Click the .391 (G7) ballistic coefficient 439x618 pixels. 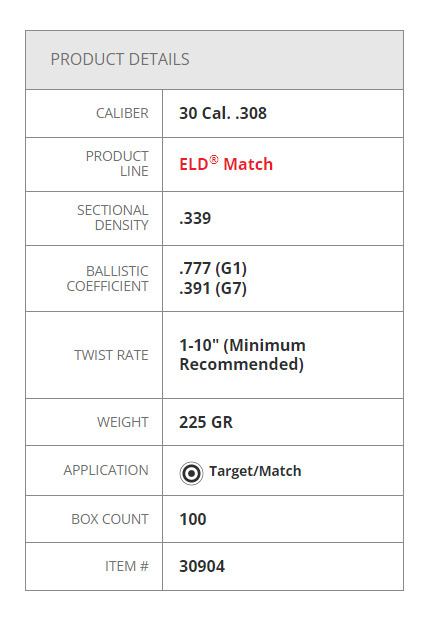click(213, 288)
